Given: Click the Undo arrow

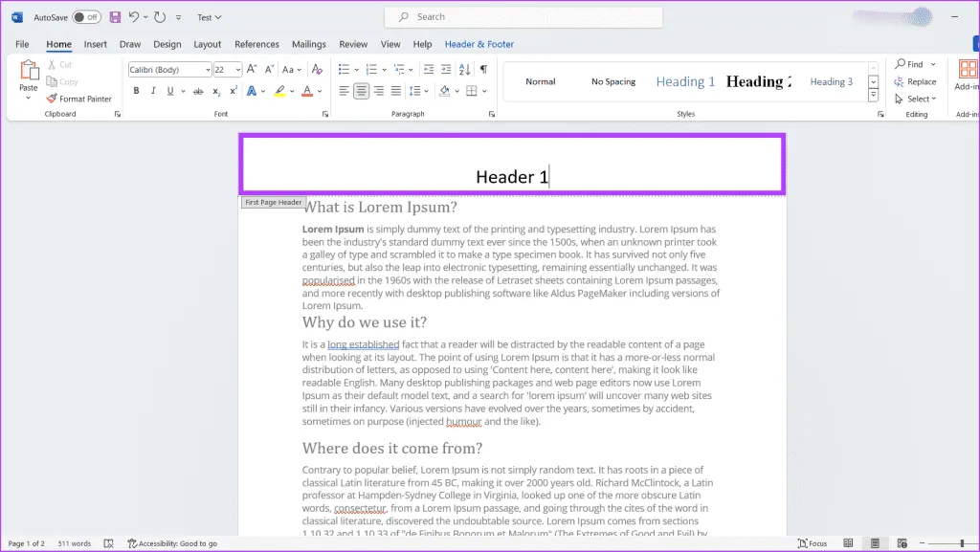Looking at the screenshot, I should 134,17.
